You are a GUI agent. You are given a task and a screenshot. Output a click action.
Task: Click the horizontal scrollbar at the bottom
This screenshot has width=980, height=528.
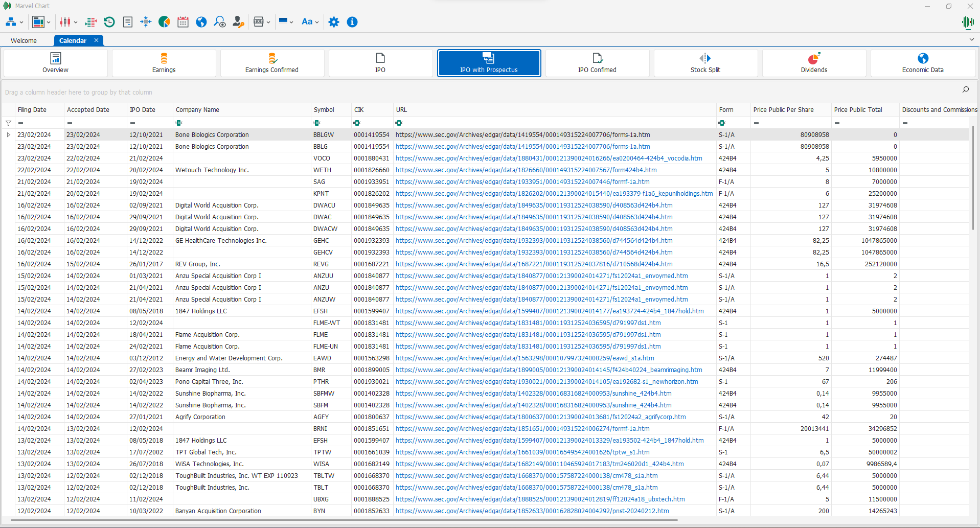coord(344,520)
